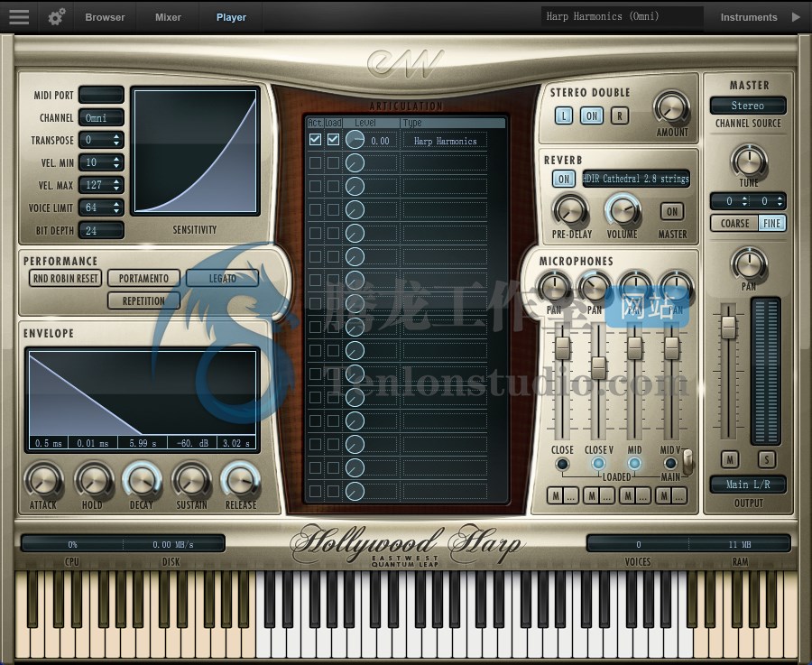Switch to the Mixer tab
This screenshot has width=812, height=665.
[166, 16]
